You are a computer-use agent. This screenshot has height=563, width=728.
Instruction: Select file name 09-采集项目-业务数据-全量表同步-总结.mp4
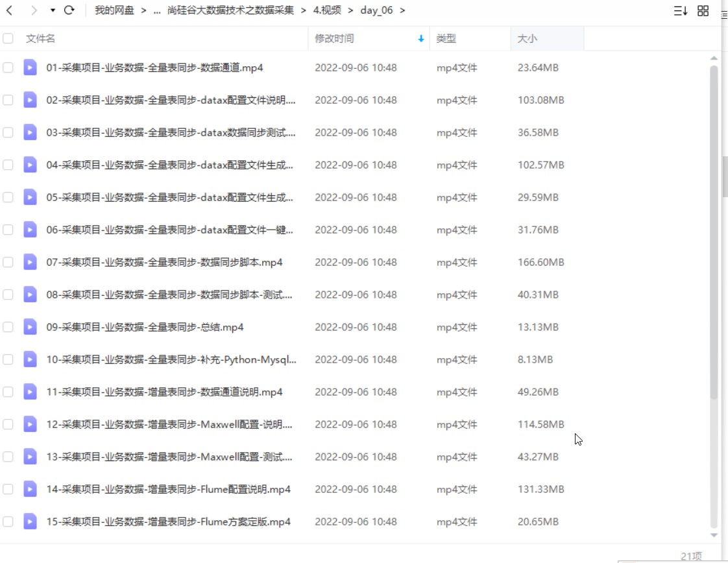coord(145,327)
